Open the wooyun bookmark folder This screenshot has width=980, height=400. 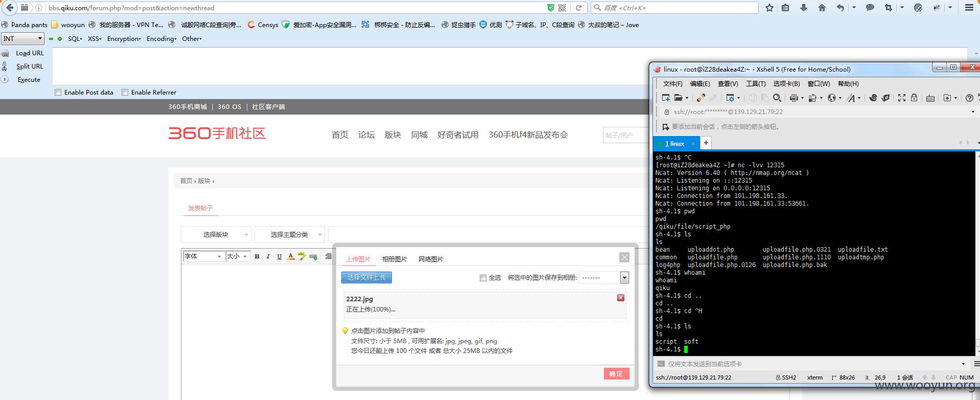(x=68, y=25)
